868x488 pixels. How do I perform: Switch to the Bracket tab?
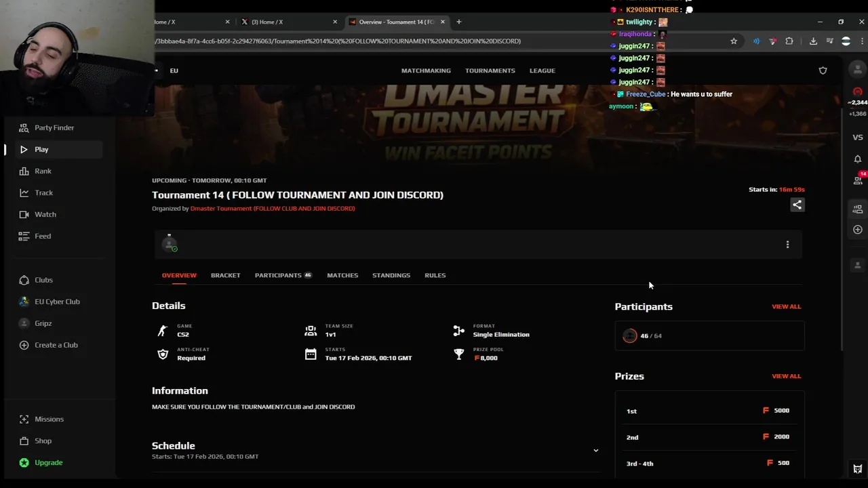pos(225,275)
